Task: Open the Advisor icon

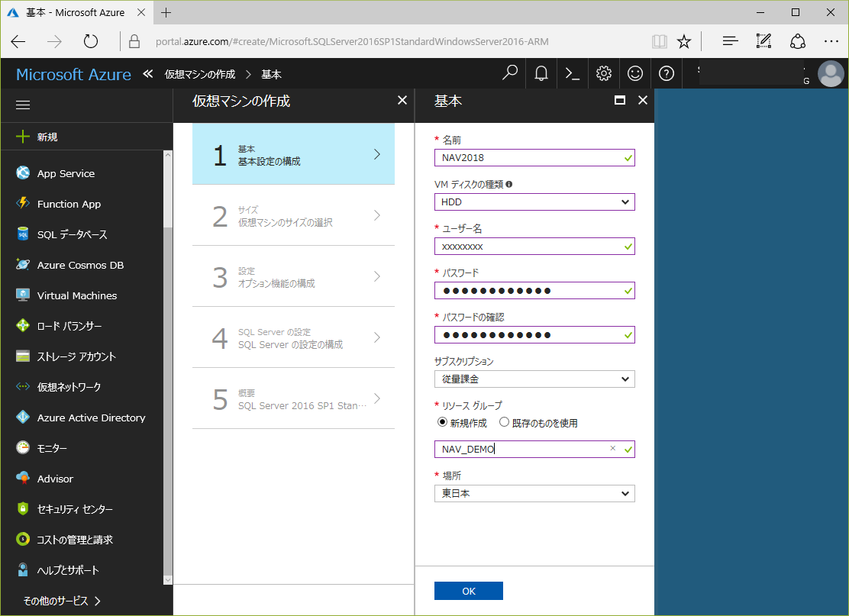Action: 23,478
